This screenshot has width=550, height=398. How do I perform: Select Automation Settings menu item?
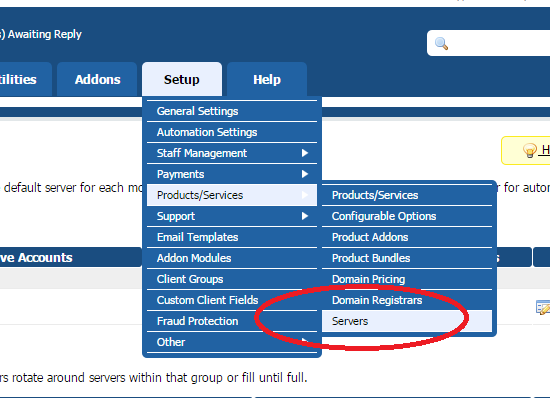(x=232, y=132)
